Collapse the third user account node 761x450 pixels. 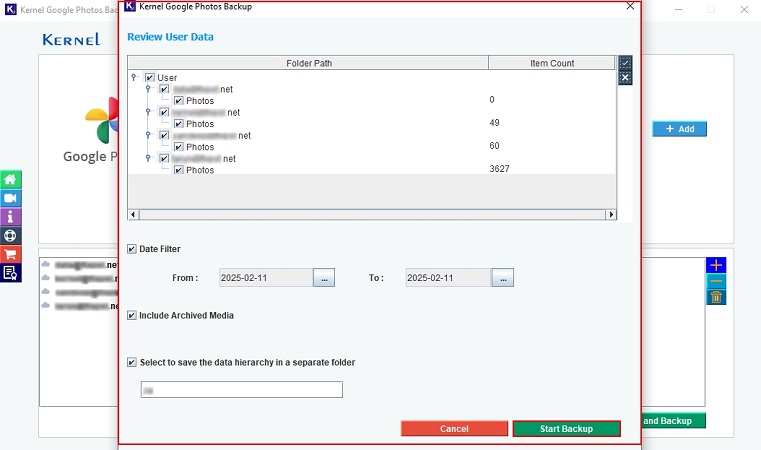[x=148, y=135]
